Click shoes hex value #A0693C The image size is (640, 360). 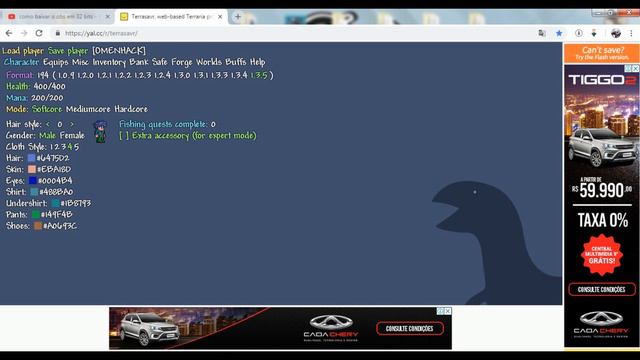coord(60,226)
